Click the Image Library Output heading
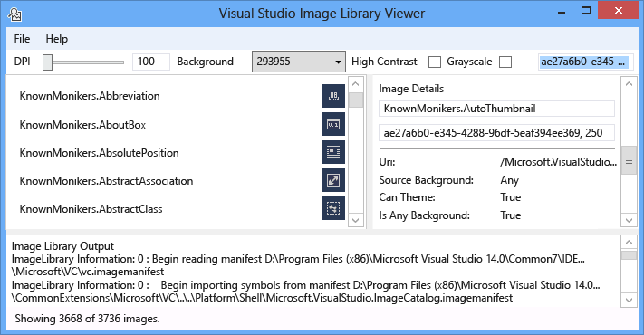 62,246
